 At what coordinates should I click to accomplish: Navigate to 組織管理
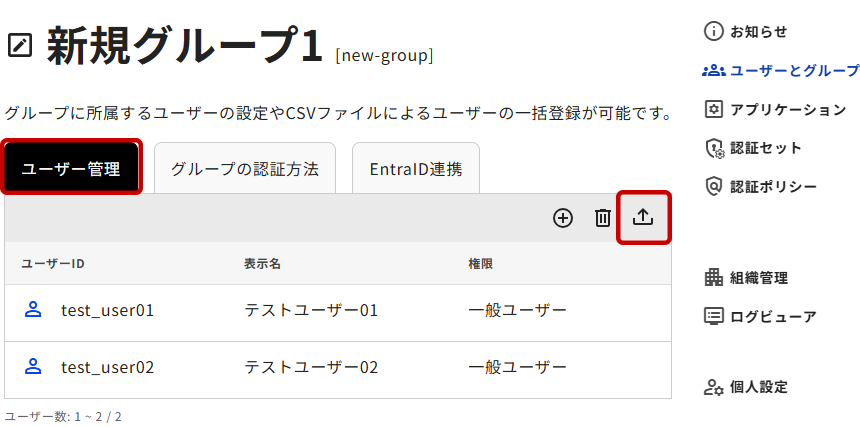pyautogui.click(x=746, y=278)
